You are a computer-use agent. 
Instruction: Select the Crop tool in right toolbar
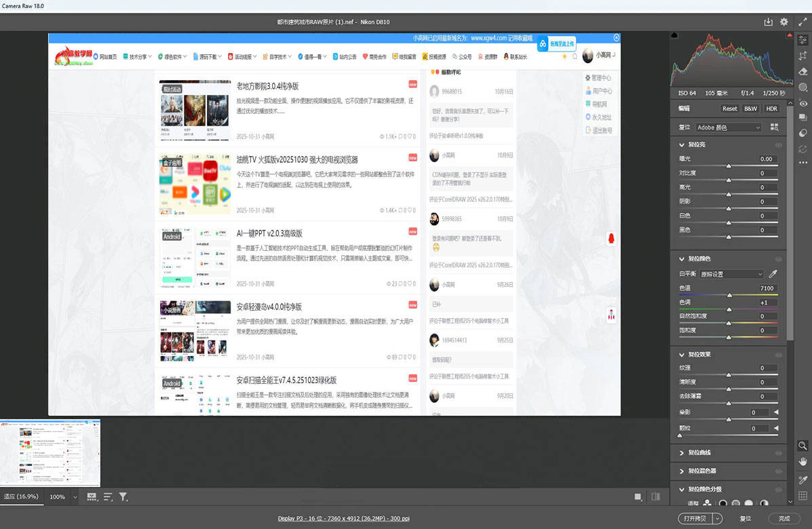pos(803,56)
